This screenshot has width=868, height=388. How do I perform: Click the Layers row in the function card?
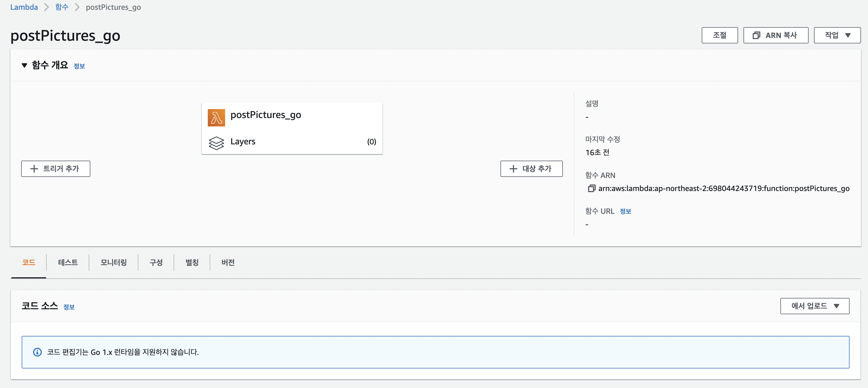point(292,142)
